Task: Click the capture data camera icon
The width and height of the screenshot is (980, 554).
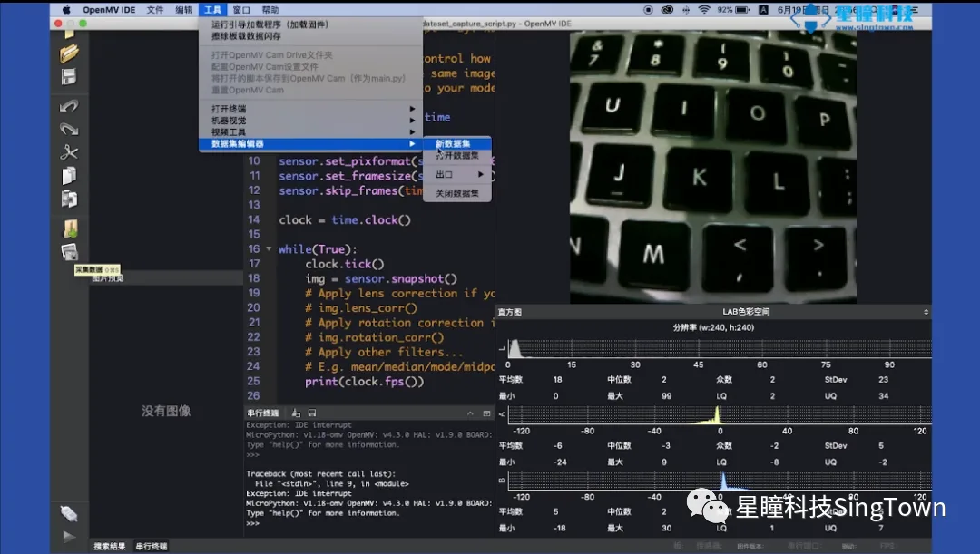Action: pyautogui.click(x=69, y=252)
